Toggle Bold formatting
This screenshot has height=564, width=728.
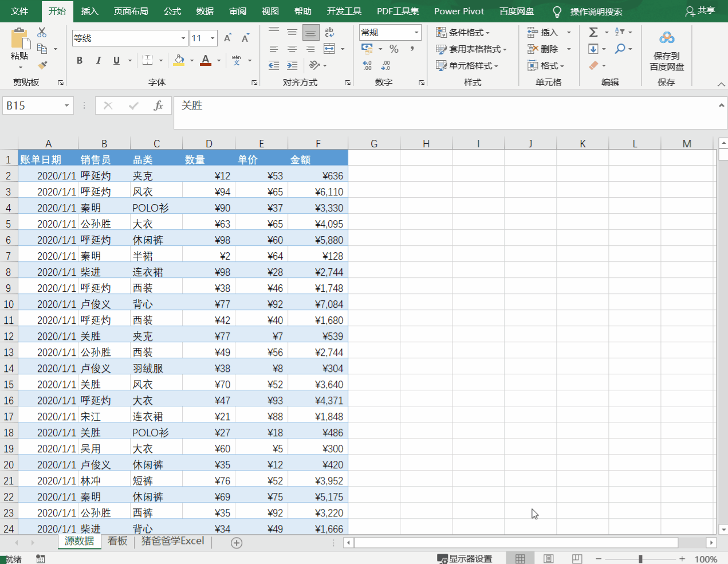(80, 60)
